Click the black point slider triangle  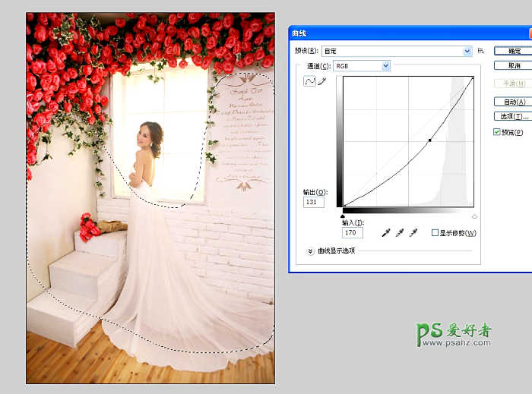coord(344,216)
